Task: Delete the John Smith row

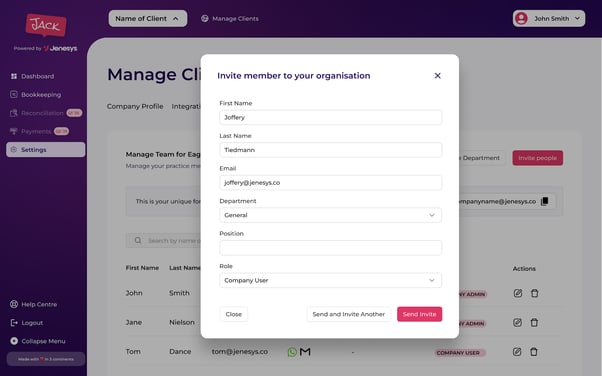Action: [x=534, y=293]
